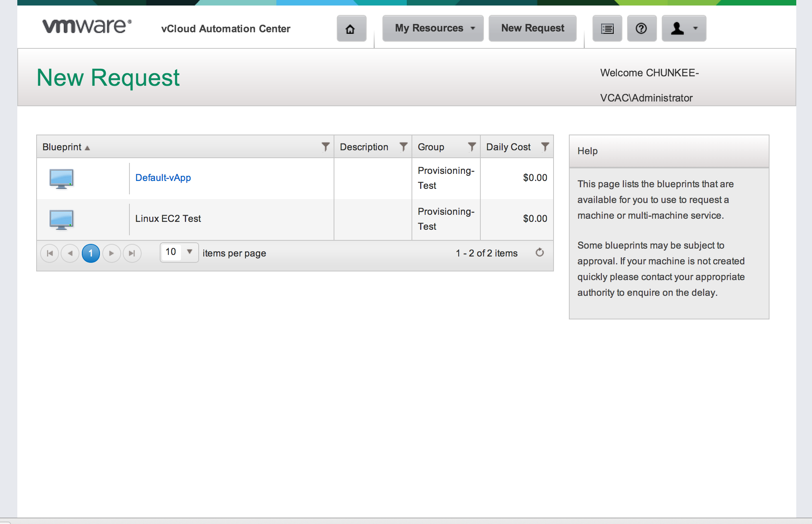This screenshot has height=524, width=812.
Task: Go to first page of results
Action: 50,253
